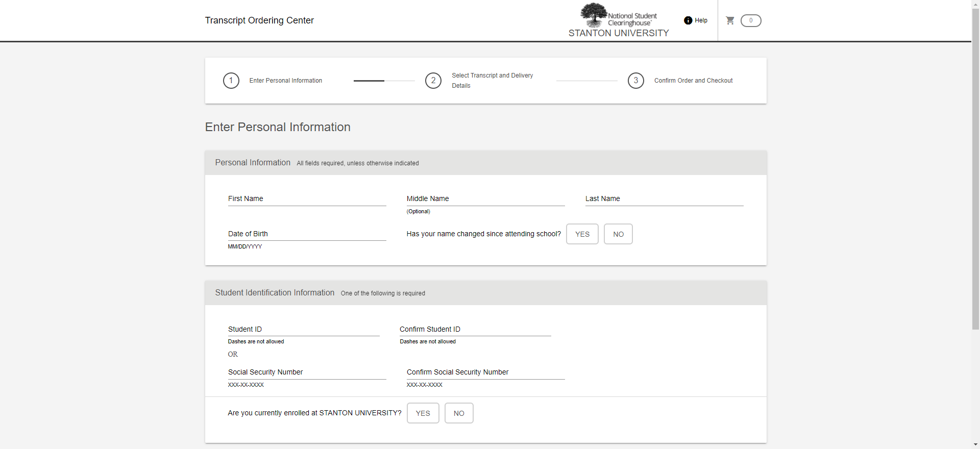Click the cart item count badge
Viewport: 980px width, 449px height.
[x=751, y=20]
